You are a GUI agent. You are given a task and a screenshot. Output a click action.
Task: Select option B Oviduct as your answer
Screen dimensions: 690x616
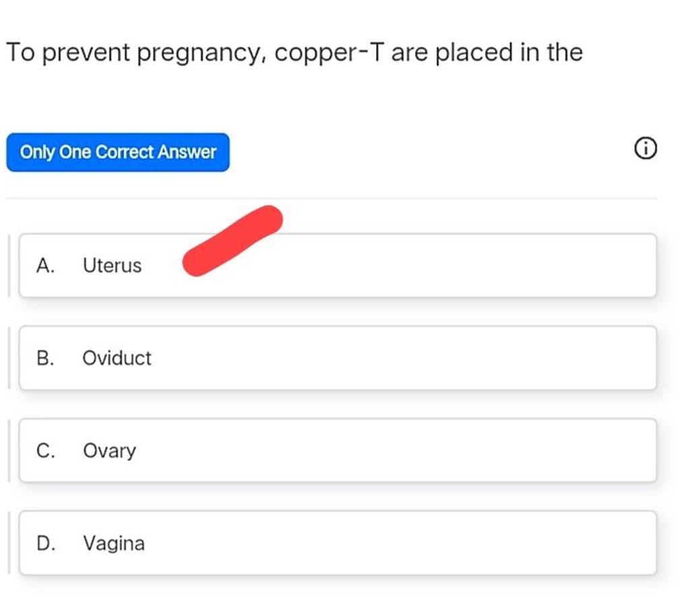tap(337, 358)
